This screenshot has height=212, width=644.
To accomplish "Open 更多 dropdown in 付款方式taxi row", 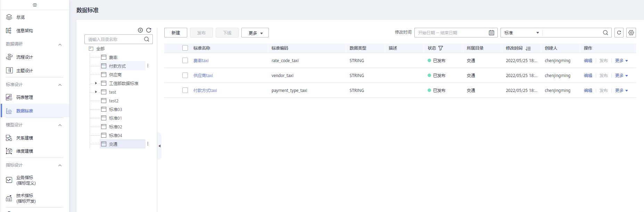I will point(621,90).
